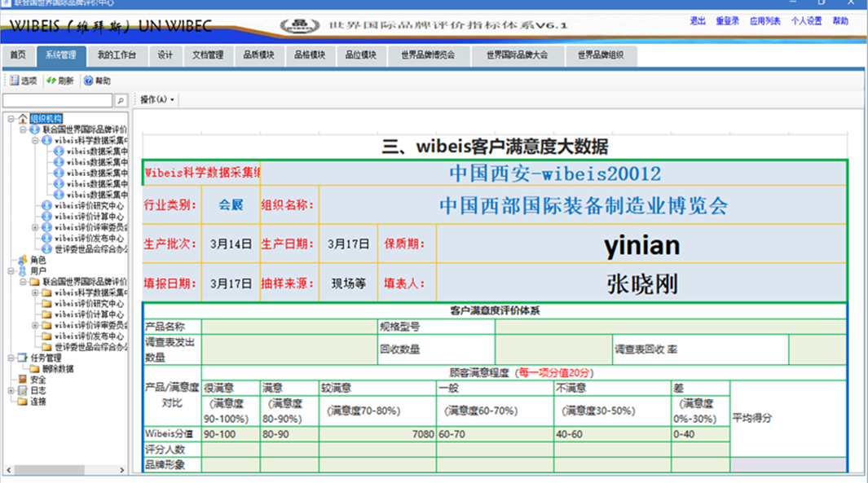The image size is (868, 483).
Task: Select the 连接 tree item
Action: [x=38, y=402]
